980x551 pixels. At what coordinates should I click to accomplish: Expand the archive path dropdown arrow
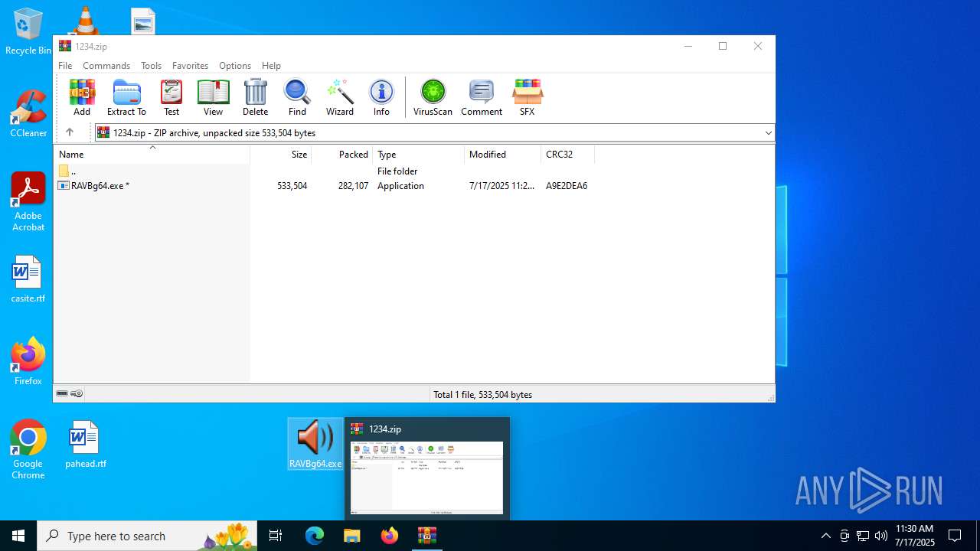(x=768, y=133)
